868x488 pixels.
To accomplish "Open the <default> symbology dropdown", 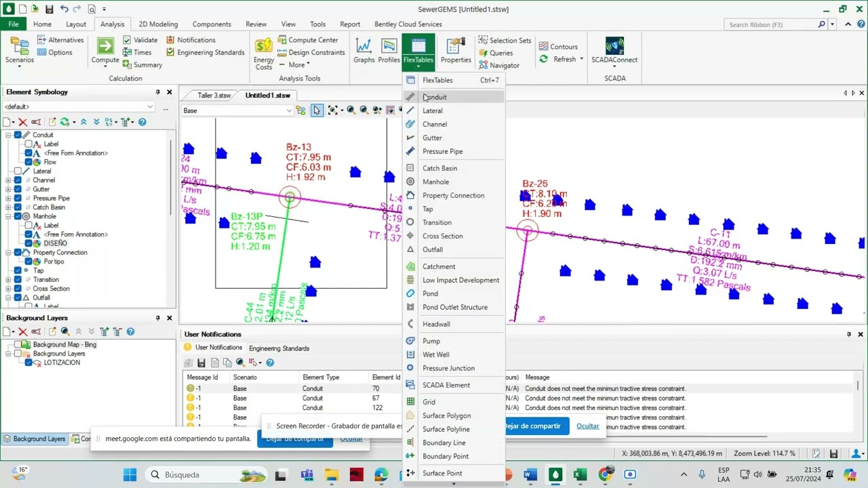I will pos(151,106).
